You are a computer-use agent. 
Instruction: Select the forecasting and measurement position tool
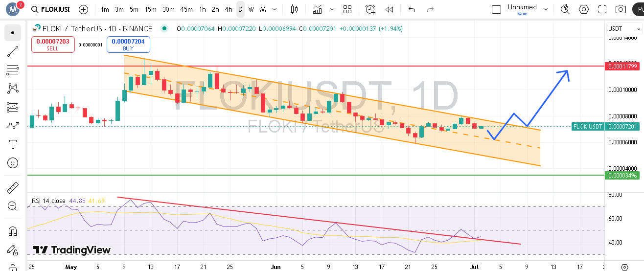13,107
